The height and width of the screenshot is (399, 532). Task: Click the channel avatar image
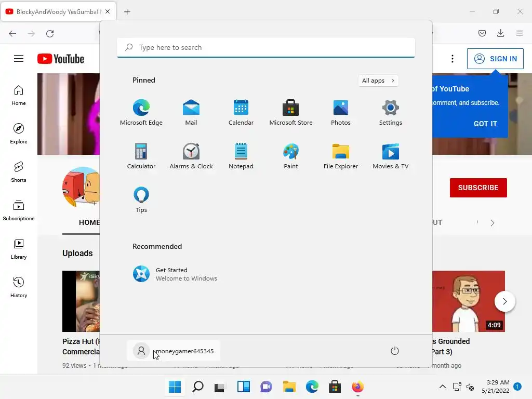click(81, 187)
